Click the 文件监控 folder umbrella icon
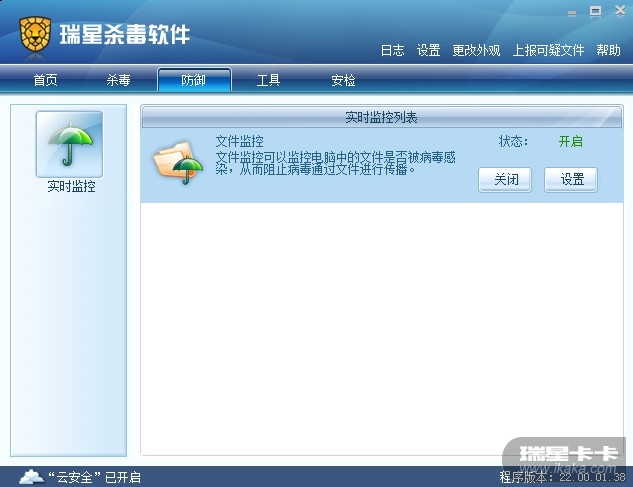This screenshot has width=633, height=487. (178, 163)
